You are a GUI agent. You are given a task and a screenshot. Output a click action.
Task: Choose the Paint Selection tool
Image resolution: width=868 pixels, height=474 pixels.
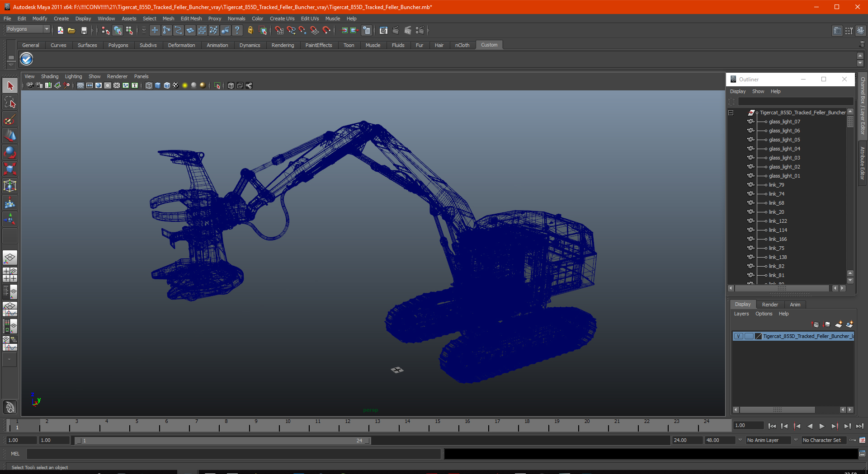point(10,119)
